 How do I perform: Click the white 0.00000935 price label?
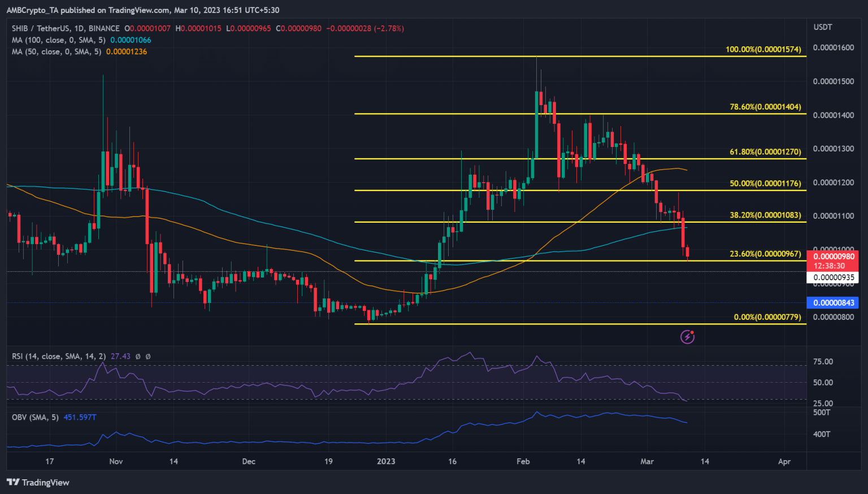[x=833, y=278]
